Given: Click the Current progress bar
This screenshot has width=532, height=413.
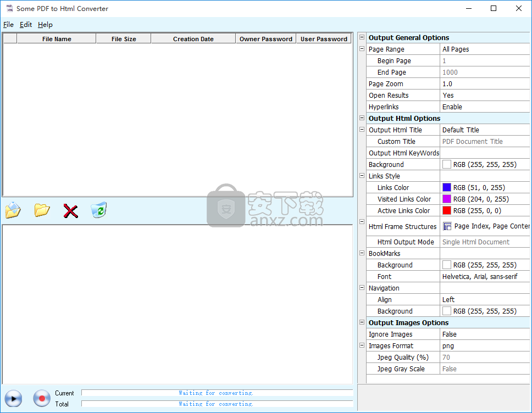Looking at the screenshot, I should (217, 393).
